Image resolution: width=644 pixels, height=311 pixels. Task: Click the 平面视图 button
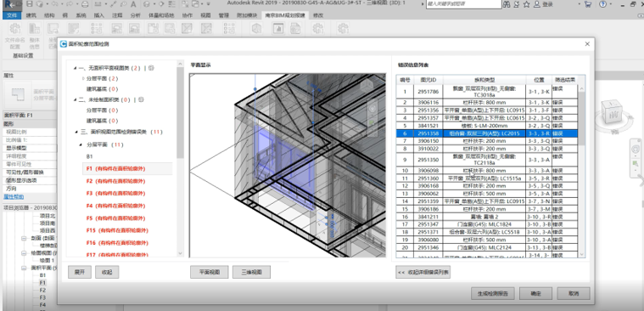209,272
